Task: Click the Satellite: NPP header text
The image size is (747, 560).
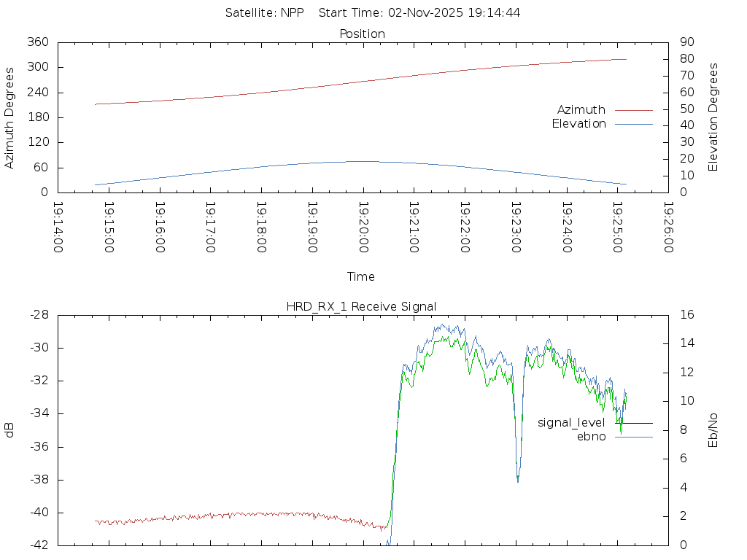Action: pyautogui.click(x=264, y=13)
